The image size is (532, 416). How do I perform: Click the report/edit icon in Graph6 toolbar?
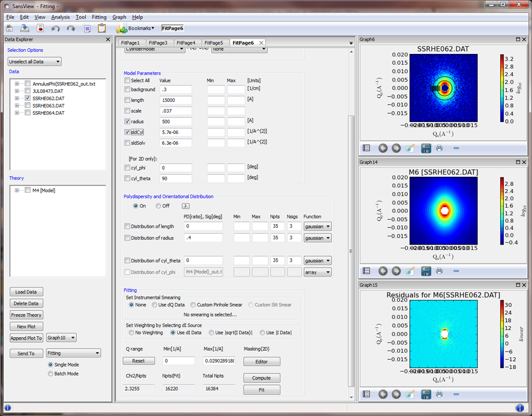(410, 148)
